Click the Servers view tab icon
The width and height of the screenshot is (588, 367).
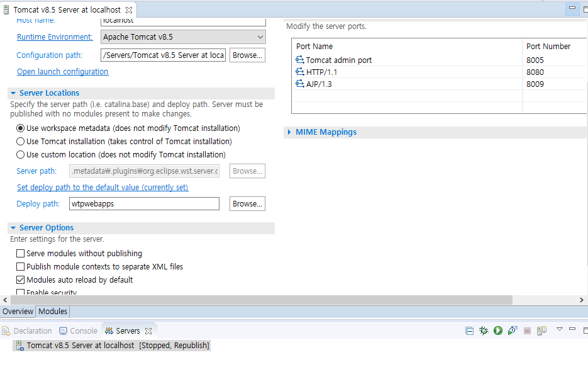109,330
